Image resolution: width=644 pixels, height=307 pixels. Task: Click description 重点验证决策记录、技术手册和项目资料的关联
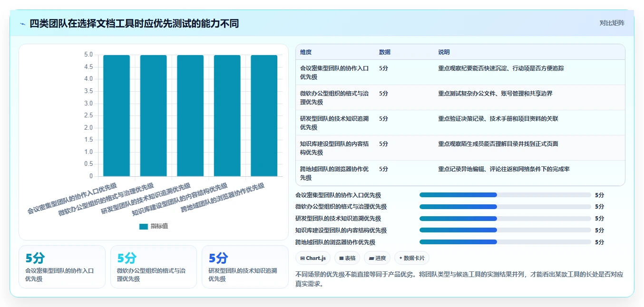498,119
